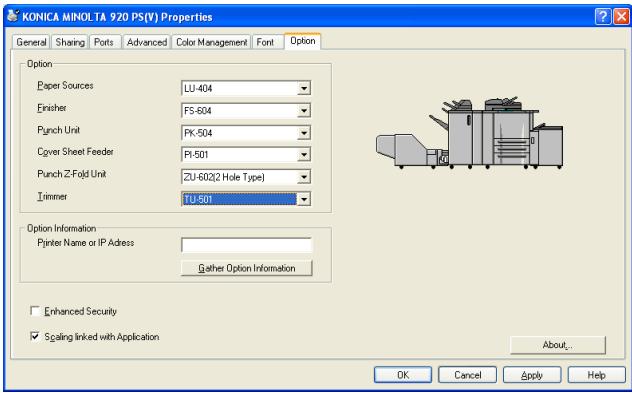The height and width of the screenshot is (393, 632).
Task: Confirm with the OK button
Action: click(403, 375)
